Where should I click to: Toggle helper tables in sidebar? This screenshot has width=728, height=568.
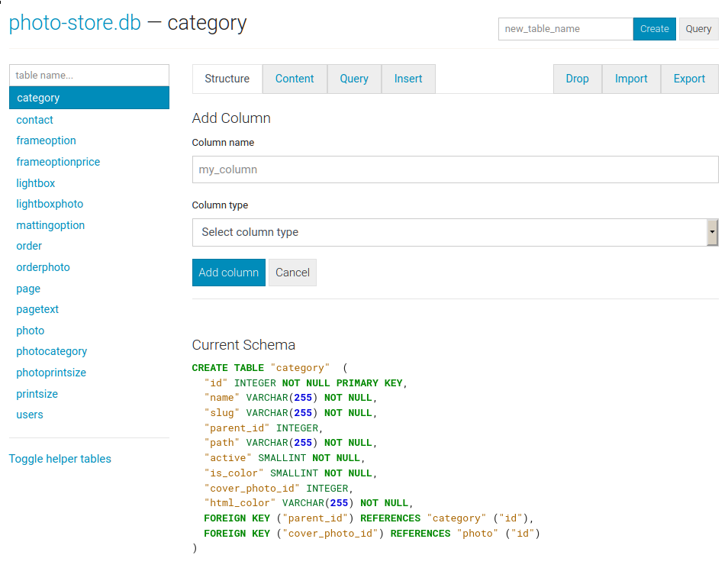[60, 459]
